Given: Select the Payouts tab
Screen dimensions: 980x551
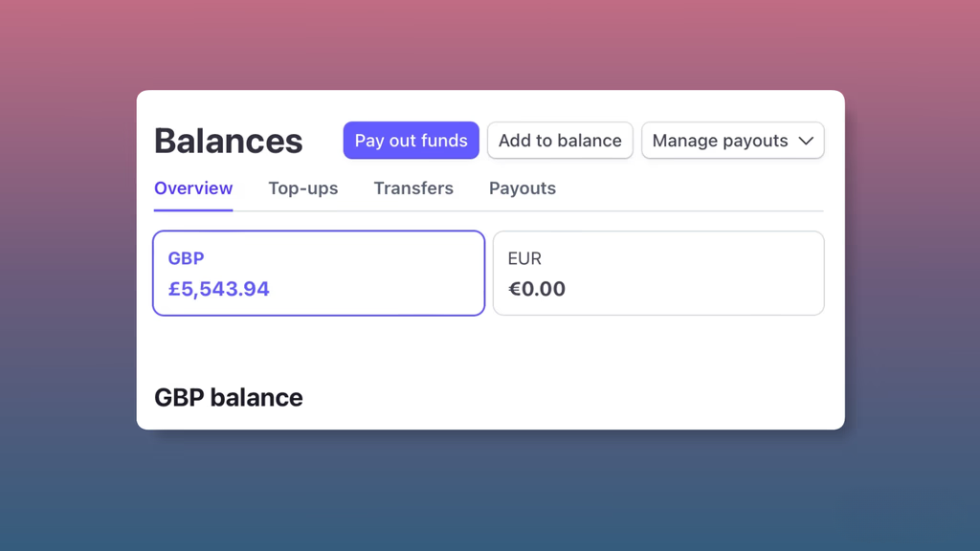Looking at the screenshot, I should pyautogui.click(x=522, y=188).
